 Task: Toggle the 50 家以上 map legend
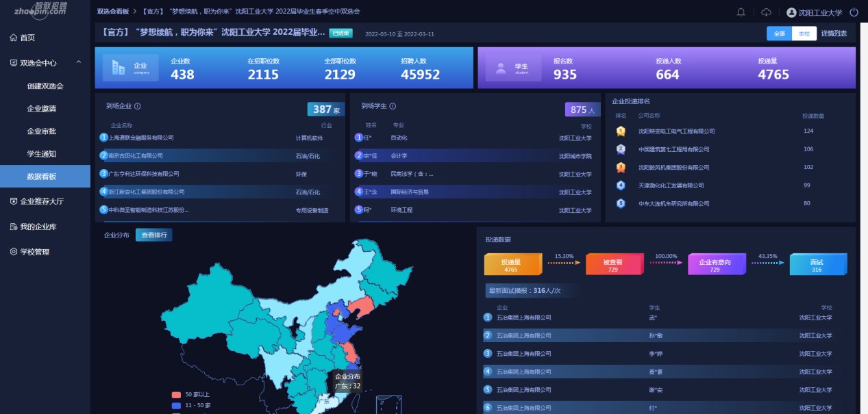coord(176,396)
